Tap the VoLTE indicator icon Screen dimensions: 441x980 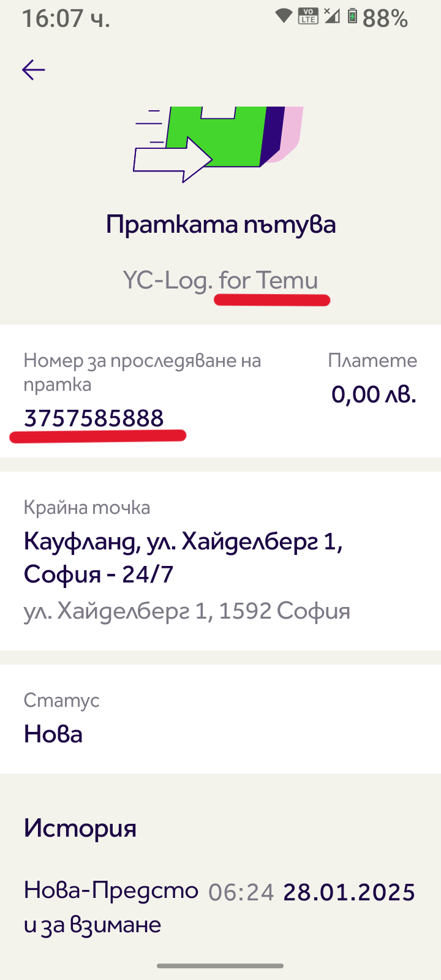[x=307, y=16]
